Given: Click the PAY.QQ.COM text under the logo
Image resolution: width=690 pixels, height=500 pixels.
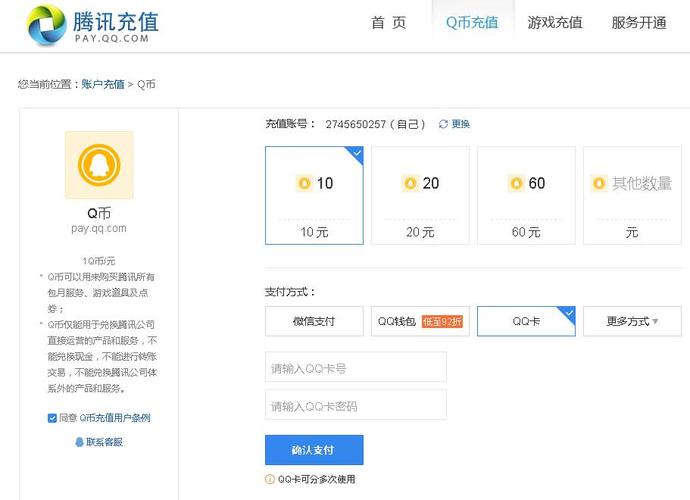Looking at the screenshot, I should click(x=112, y=38).
